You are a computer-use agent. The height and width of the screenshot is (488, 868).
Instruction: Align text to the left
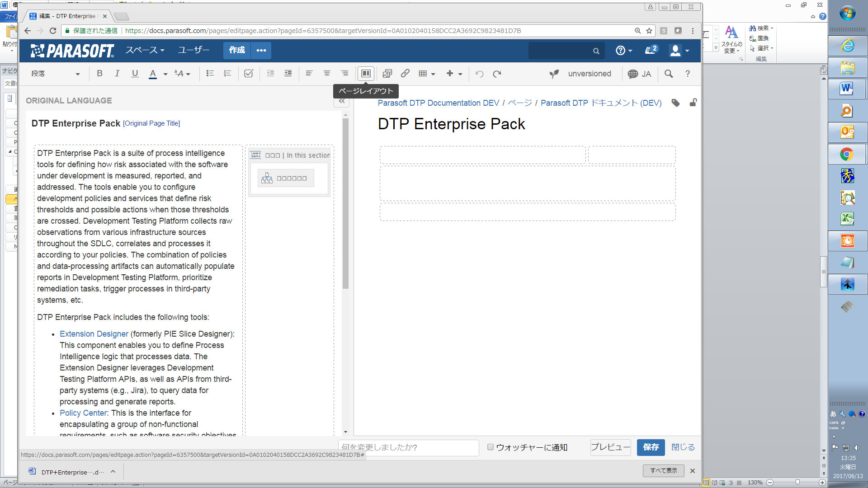(x=309, y=74)
